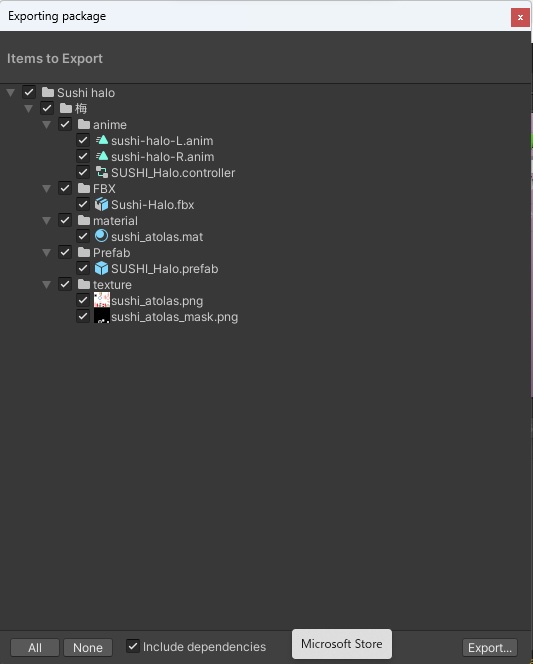Collapse the Sushi halo root folder arrow
533x664 pixels.
(11, 93)
